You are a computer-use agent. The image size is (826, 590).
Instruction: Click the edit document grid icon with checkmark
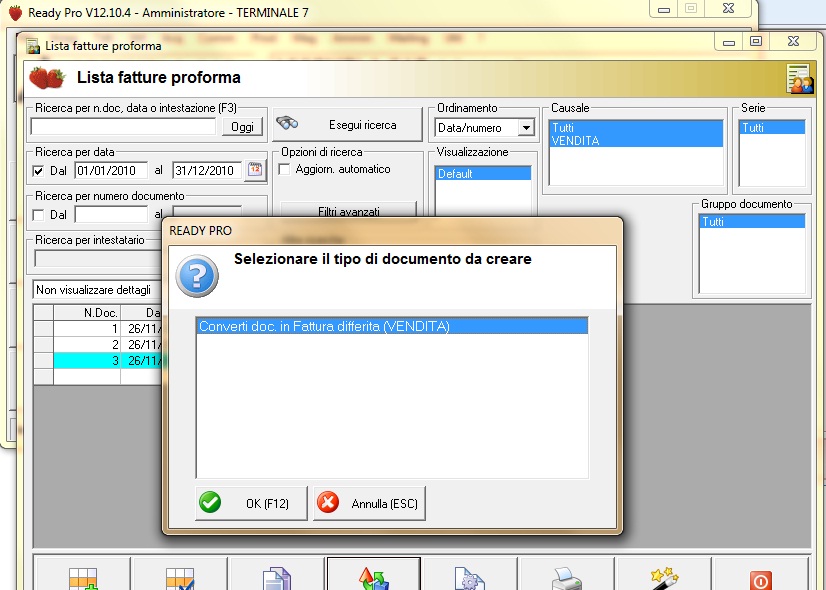point(180,578)
